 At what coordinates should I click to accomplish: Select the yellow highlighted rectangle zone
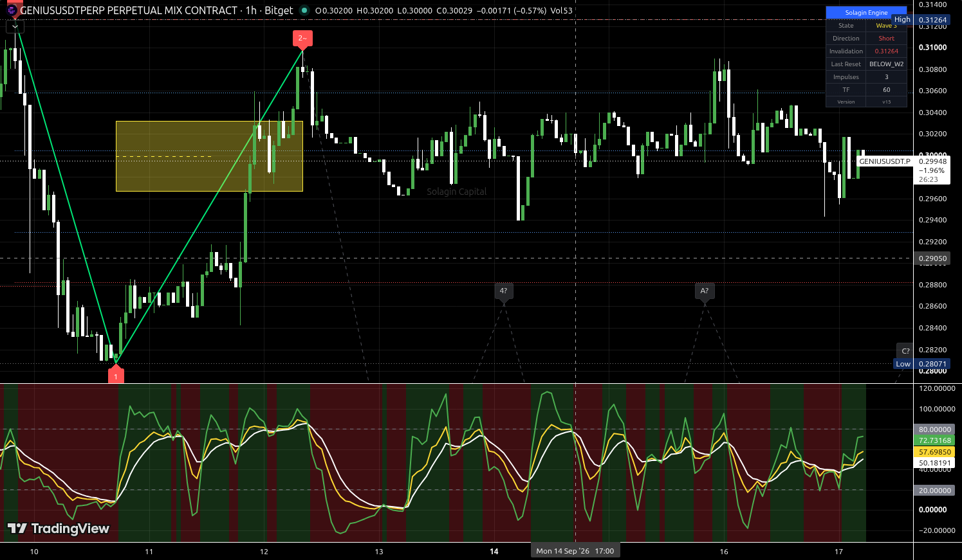tap(209, 156)
